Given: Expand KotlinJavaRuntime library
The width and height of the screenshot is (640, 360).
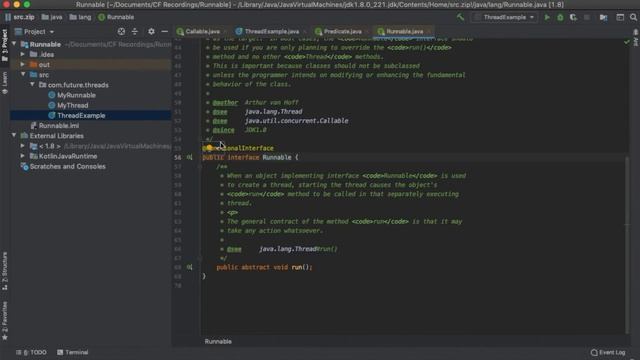Looking at the screenshot, I should (x=23, y=156).
